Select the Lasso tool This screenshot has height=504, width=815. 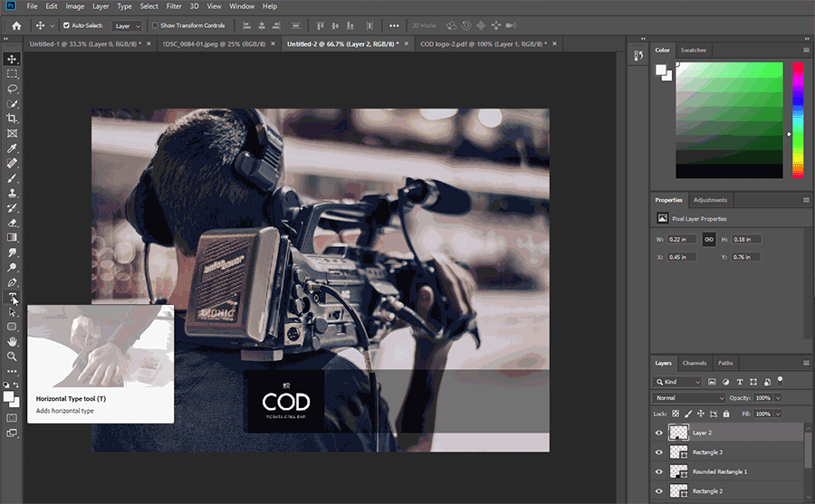pos(12,89)
